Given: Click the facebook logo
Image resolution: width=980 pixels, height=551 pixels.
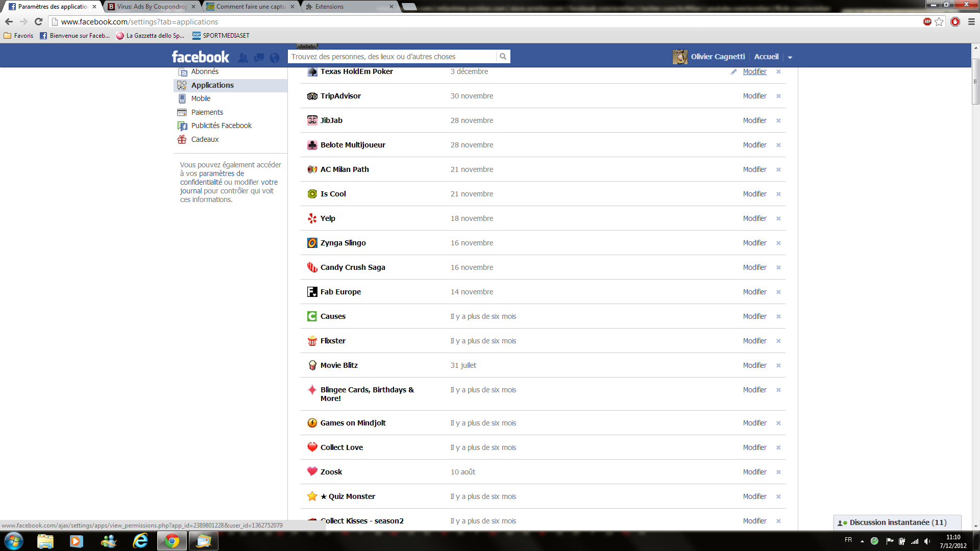Looking at the screenshot, I should pyautogui.click(x=201, y=57).
